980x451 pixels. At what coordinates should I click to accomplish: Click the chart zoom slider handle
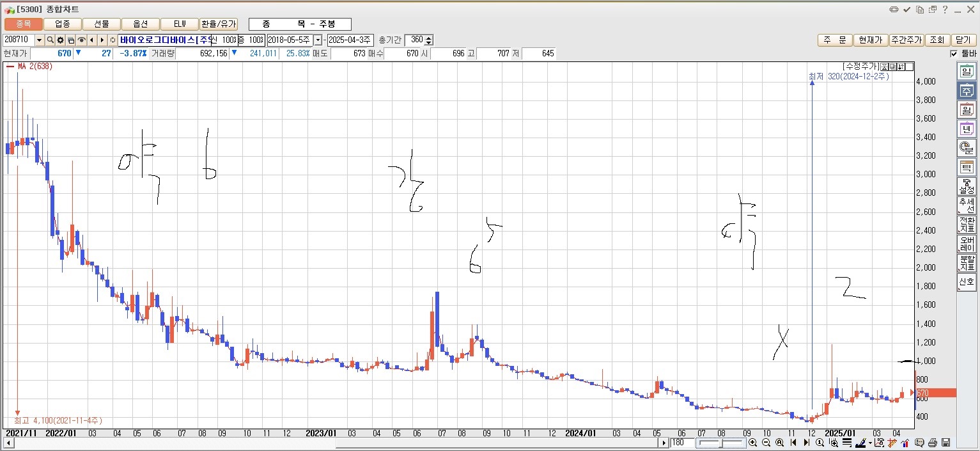coord(720,443)
